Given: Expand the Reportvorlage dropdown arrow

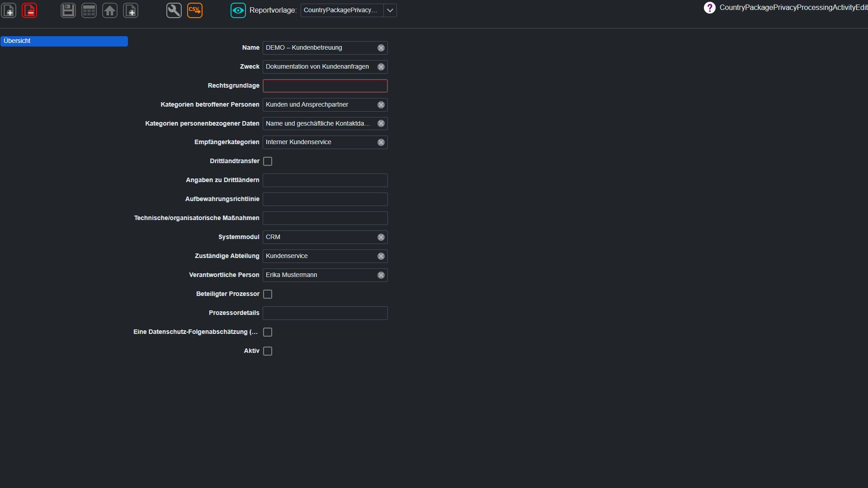Looking at the screenshot, I should 390,10.
